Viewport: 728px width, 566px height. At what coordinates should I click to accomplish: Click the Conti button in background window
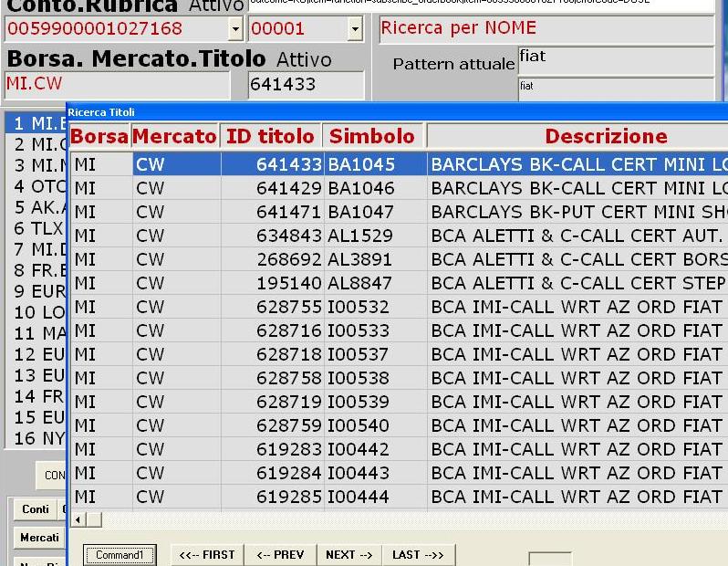coord(36,509)
